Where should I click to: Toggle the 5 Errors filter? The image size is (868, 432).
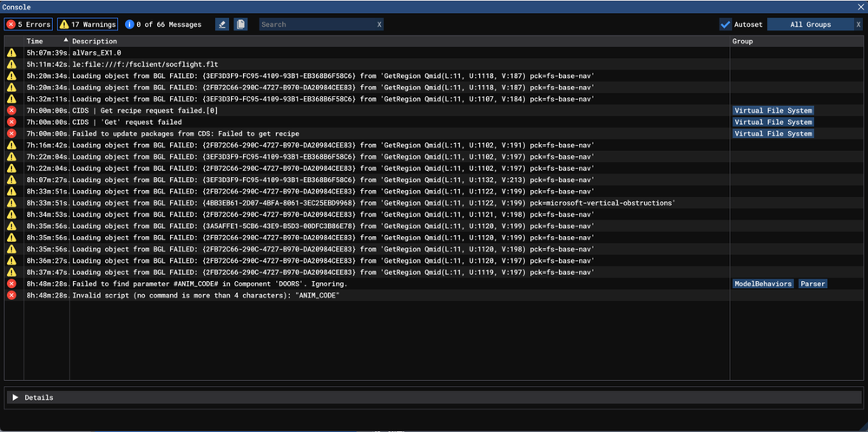pyautogui.click(x=29, y=24)
